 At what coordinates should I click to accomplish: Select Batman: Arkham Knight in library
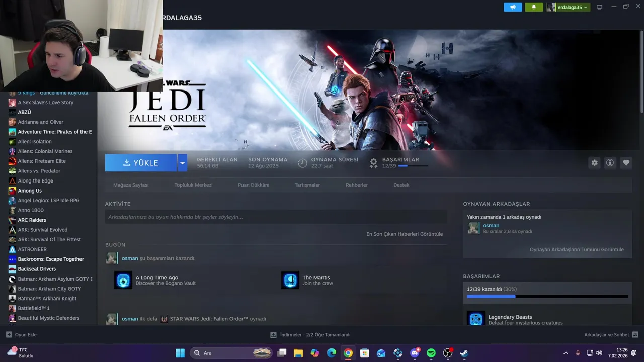tap(48, 299)
